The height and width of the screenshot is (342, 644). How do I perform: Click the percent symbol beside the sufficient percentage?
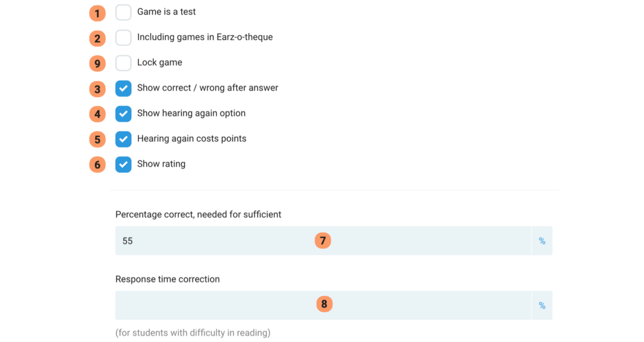pyautogui.click(x=542, y=240)
